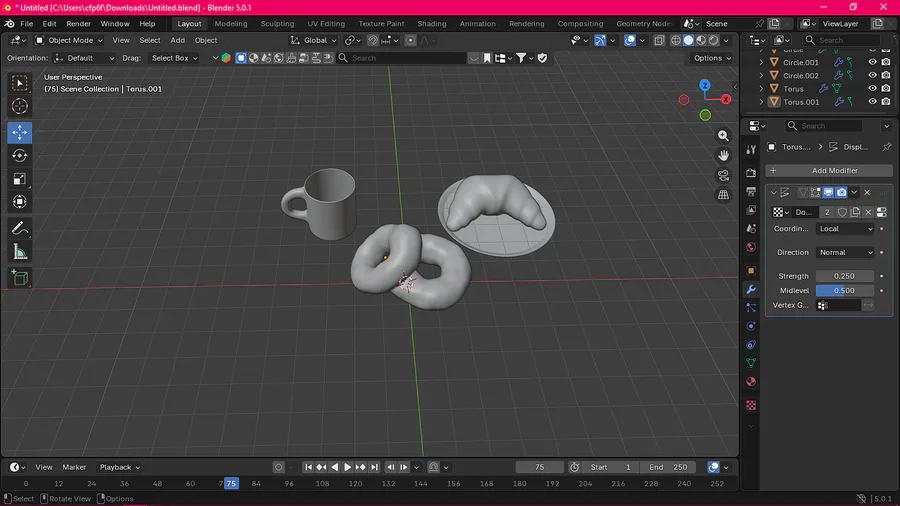Screen dimensions: 900x506
Task: Open the Object Mode dropdown
Action: point(68,40)
